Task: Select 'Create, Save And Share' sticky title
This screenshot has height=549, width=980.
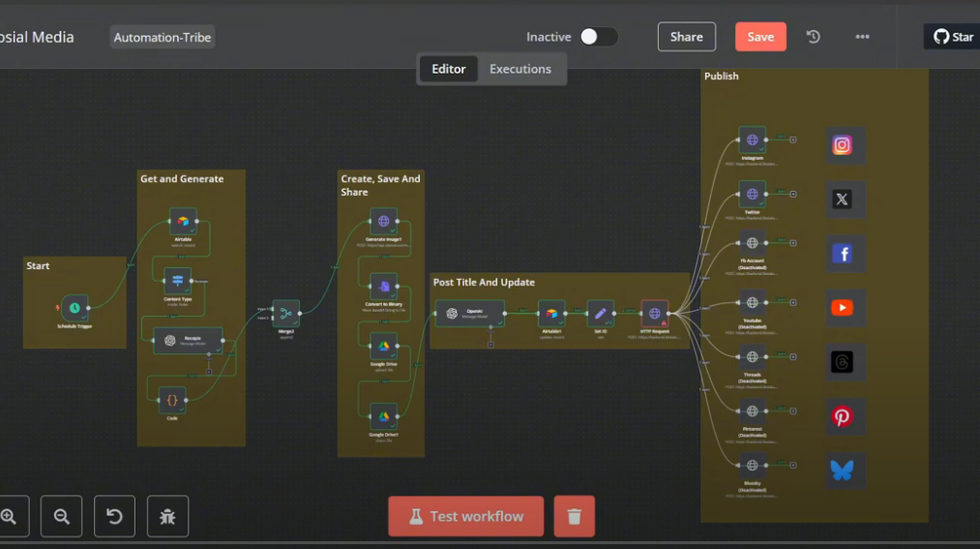Action: click(x=380, y=185)
